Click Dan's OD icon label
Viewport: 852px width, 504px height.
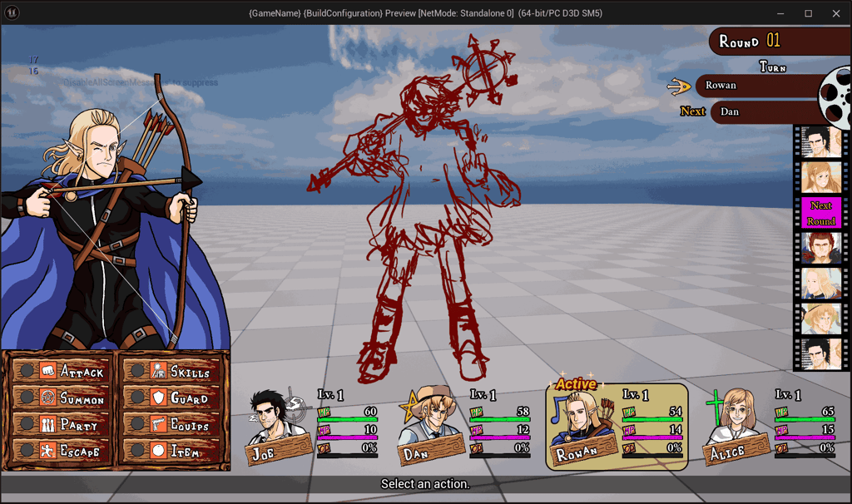click(477, 448)
